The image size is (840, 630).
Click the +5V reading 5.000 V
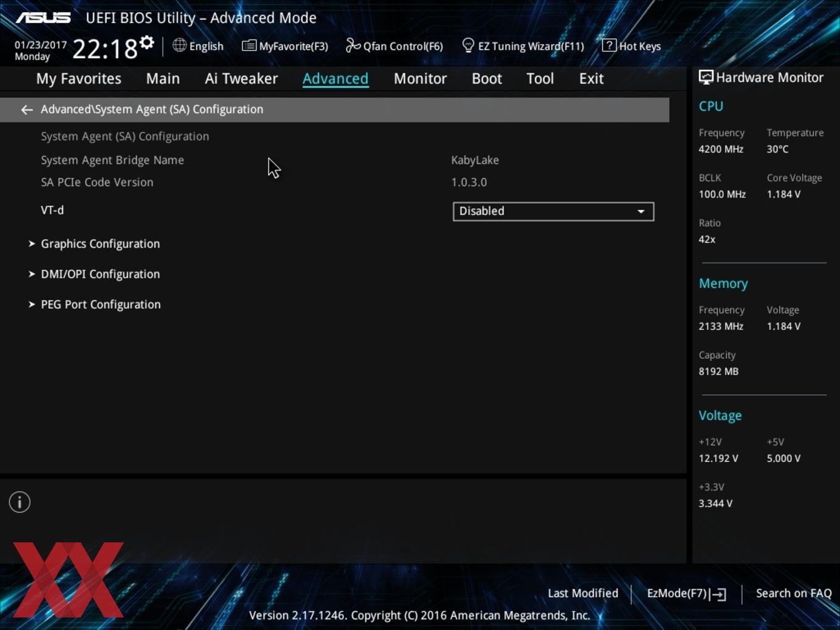(784, 459)
